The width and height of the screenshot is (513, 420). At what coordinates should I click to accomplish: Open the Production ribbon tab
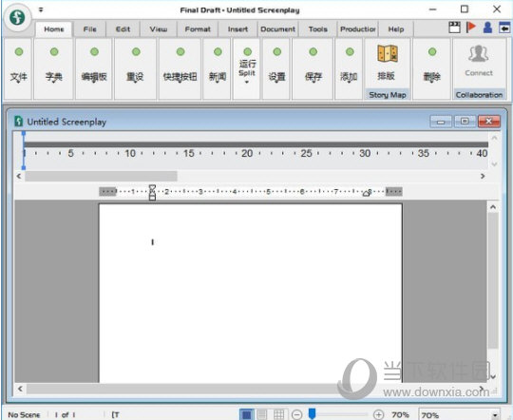pos(358,29)
